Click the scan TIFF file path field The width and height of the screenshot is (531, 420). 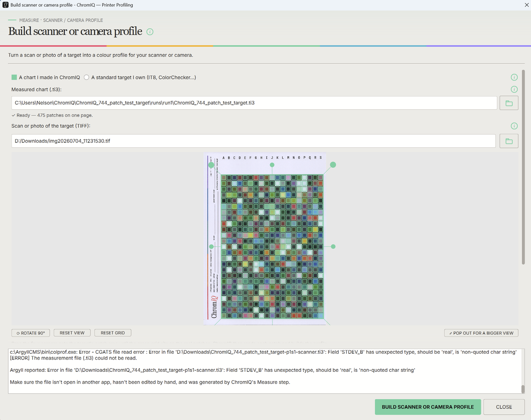coord(254,141)
